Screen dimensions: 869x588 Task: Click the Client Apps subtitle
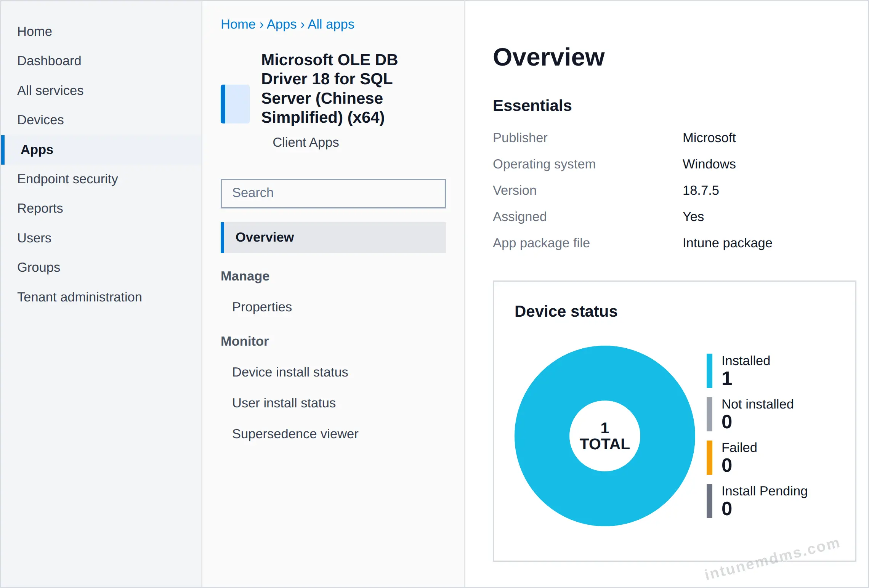pos(306,143)
